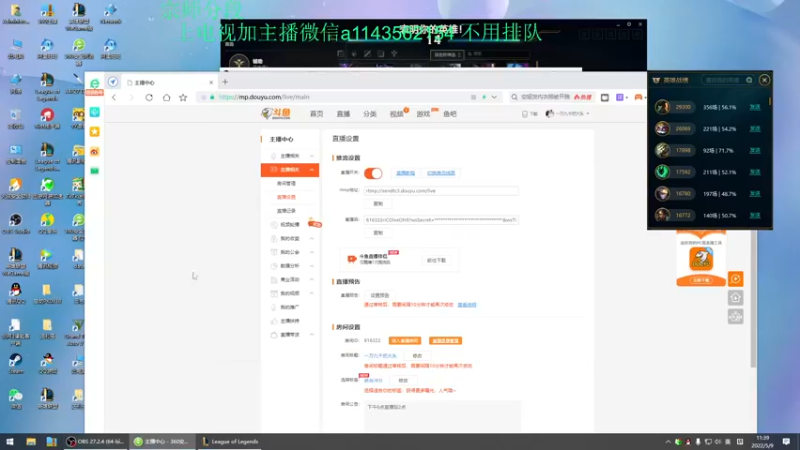Viewport: 800px width, 450px height.
Task: Click the browser back arrow
Action: (114, 97)
